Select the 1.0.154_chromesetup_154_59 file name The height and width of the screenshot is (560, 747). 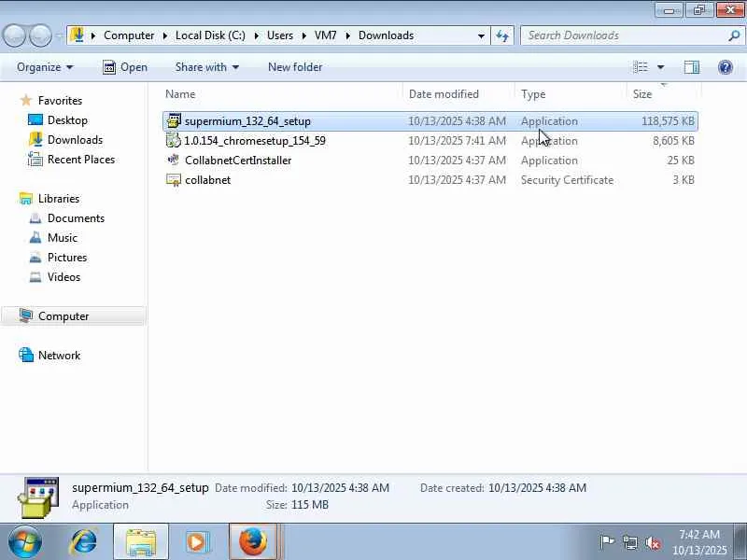pyautogui.click(x=255, y=141)
